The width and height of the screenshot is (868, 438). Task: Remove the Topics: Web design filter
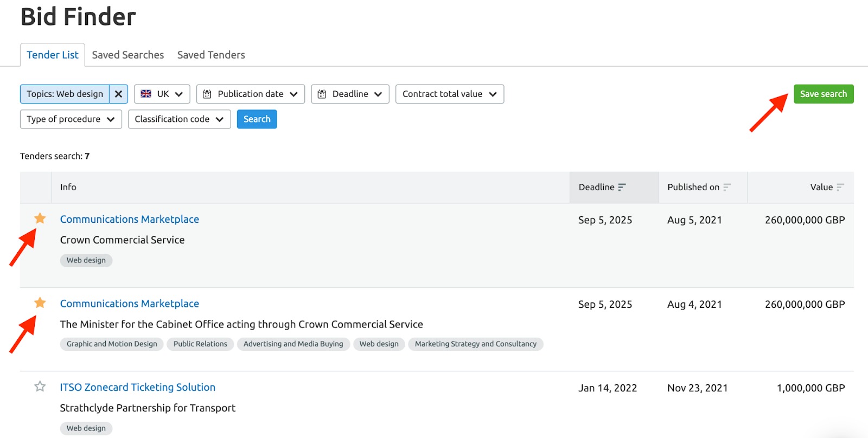(118, 94)
